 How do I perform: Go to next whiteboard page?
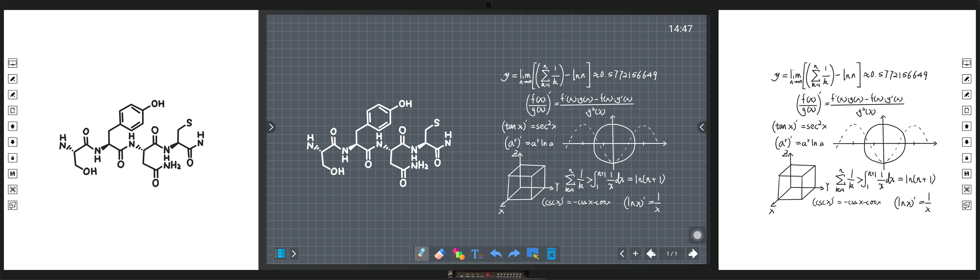tap(693, 253)
